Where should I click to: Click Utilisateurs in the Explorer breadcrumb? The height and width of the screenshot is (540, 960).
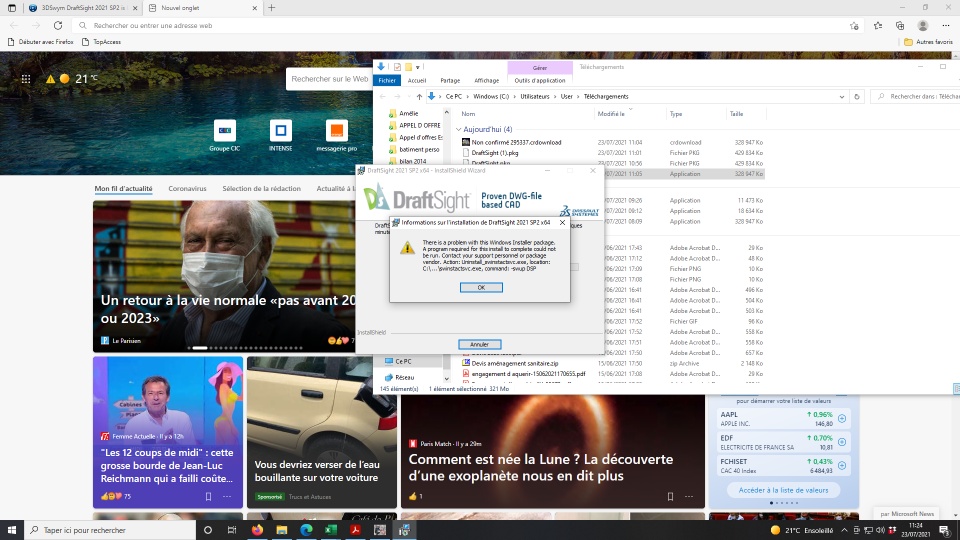pyautogui.click(x=535, y=97)
